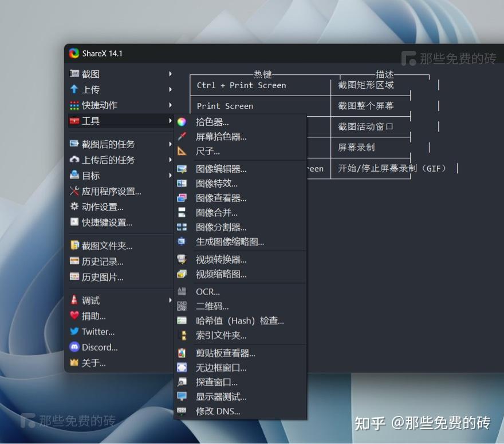Open 视频转换器... menu entry

[x=240, y=259]
